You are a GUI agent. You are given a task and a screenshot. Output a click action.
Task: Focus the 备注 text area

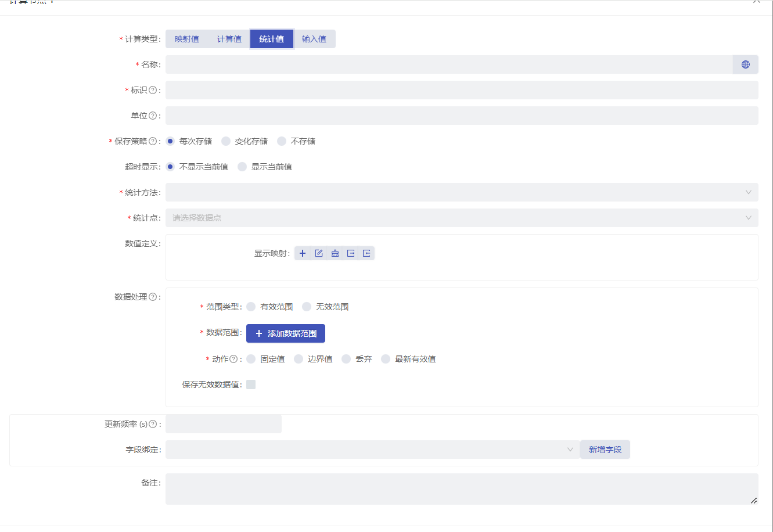pyautogui.click(x=462, y=489)
